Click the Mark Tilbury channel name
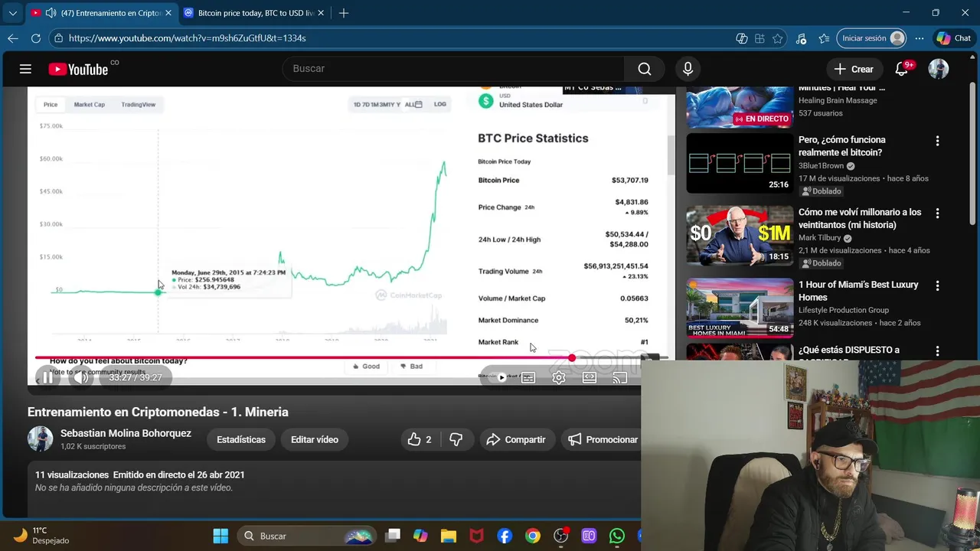Viewport: 980px width, 551px height. [x=820, y=238]
